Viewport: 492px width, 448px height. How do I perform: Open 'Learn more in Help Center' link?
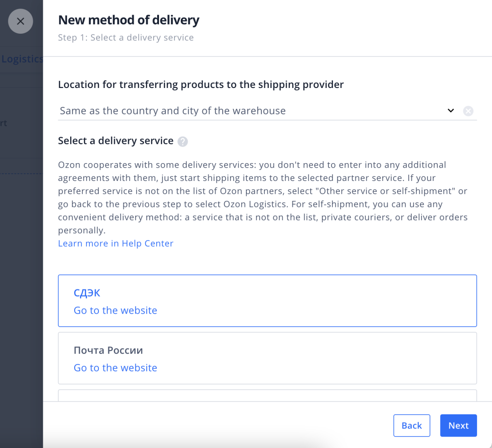116,243
